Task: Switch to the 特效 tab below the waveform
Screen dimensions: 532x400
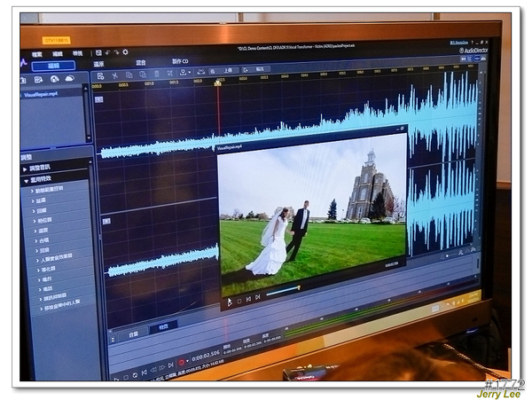Action: coord(162,325)
